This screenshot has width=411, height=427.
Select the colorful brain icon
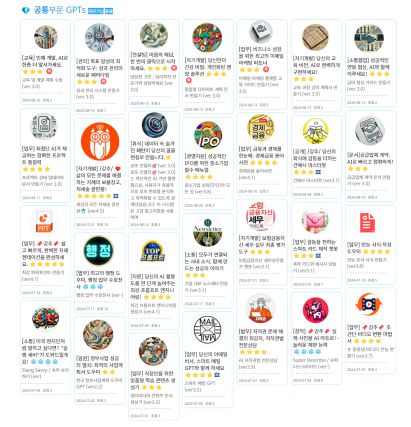click(x=45, y=319)
